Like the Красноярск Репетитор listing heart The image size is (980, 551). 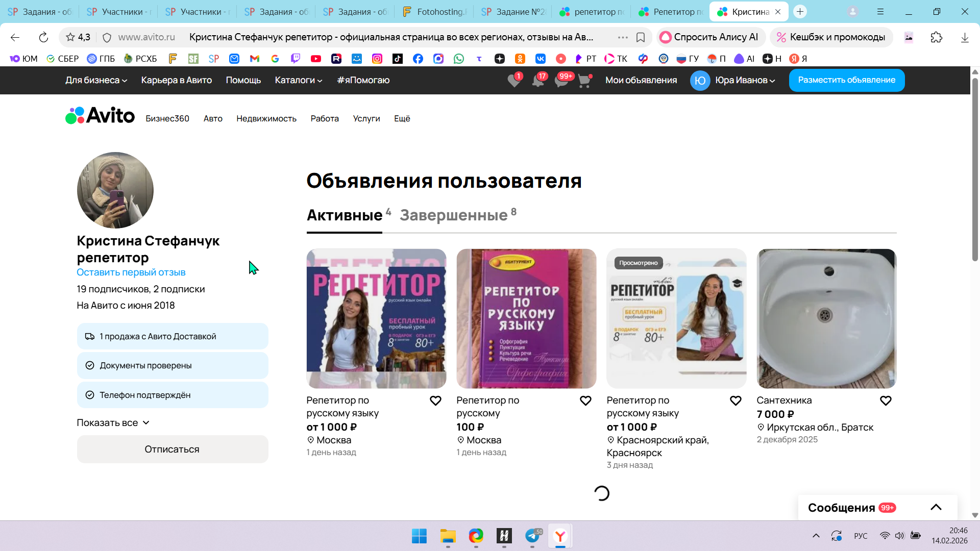point(736,401)
